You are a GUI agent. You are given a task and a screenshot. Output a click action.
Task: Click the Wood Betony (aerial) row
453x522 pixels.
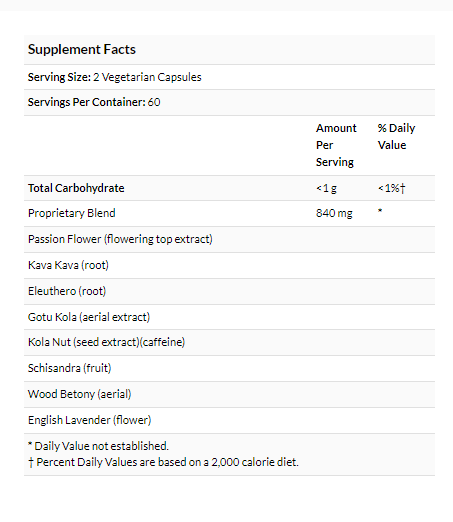(x=229, y=394)
